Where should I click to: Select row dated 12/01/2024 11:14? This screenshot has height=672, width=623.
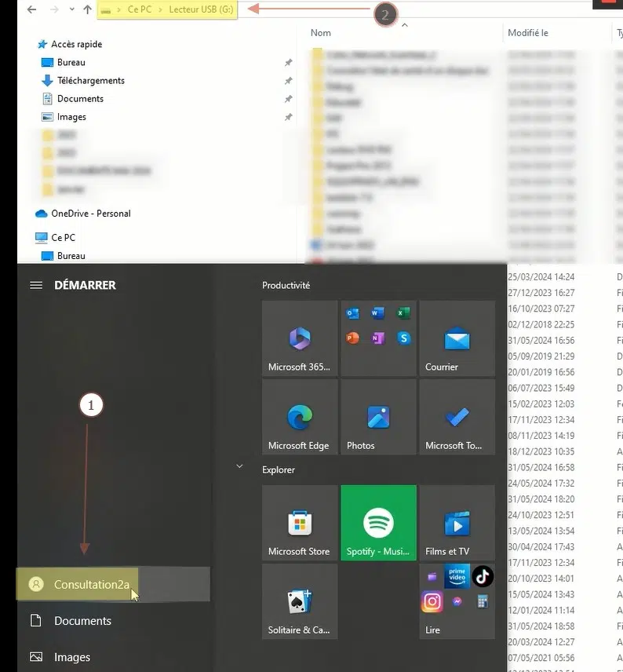click(541, 610)
